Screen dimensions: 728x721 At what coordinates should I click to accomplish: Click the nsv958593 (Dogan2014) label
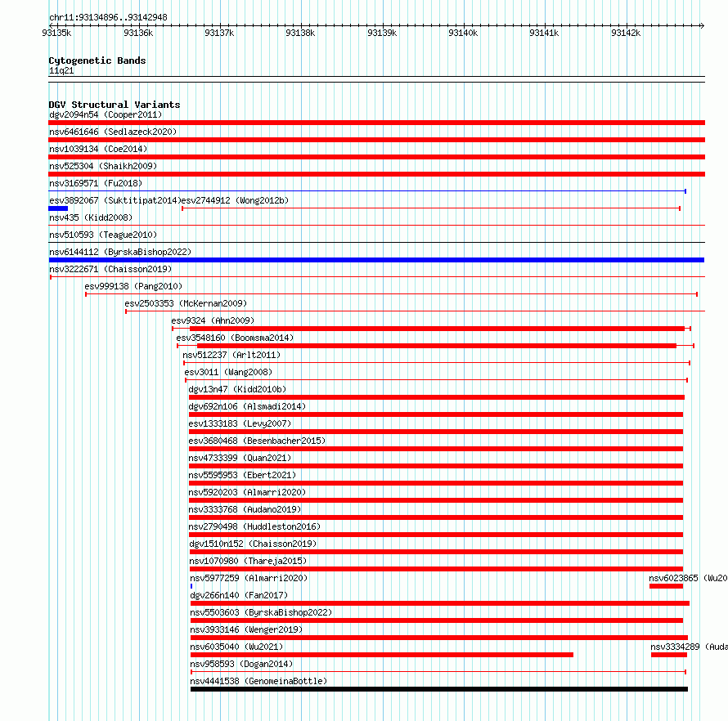[241, 664]
